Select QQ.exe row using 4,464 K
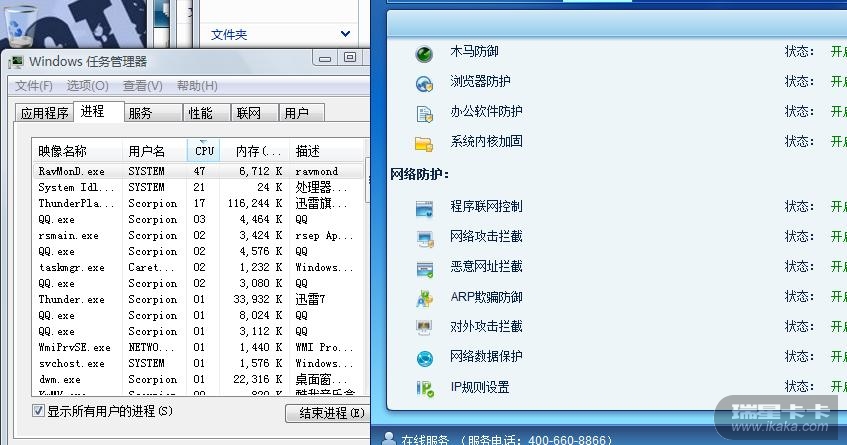Viewport: 847px width, 445px height. click(x=199, y=219)
